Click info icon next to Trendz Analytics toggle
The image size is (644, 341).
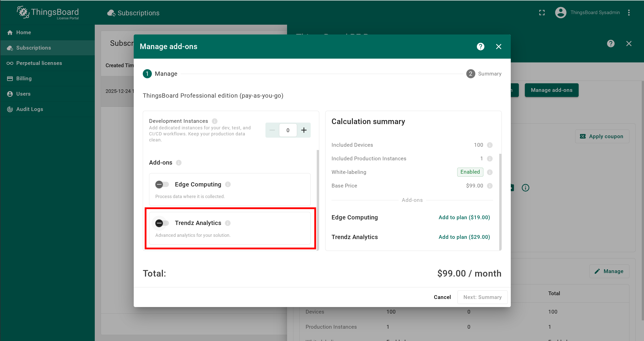click(228, 223)
